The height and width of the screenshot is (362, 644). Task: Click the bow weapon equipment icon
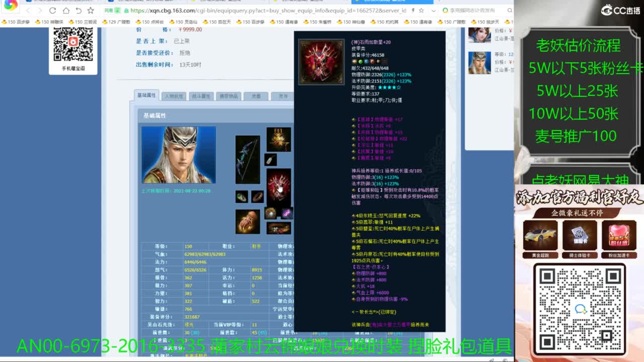pyautogui.click(x=248, y=159)
